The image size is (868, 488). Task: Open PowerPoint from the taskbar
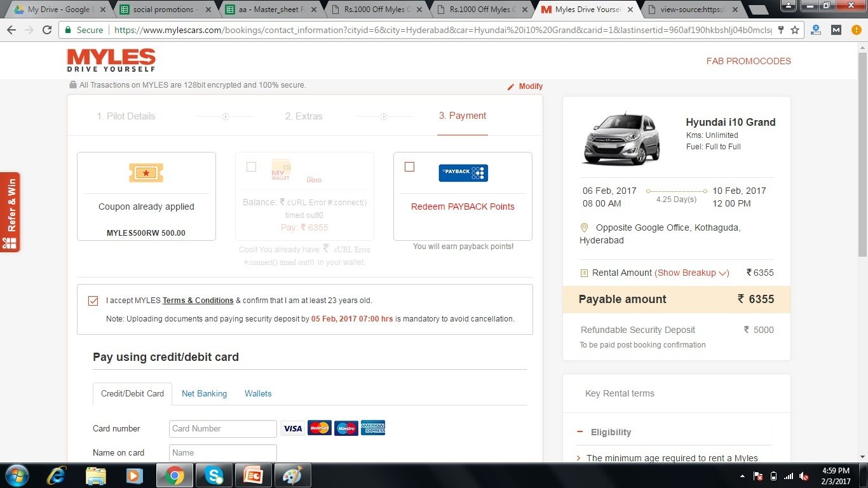[x=254, y=475]
